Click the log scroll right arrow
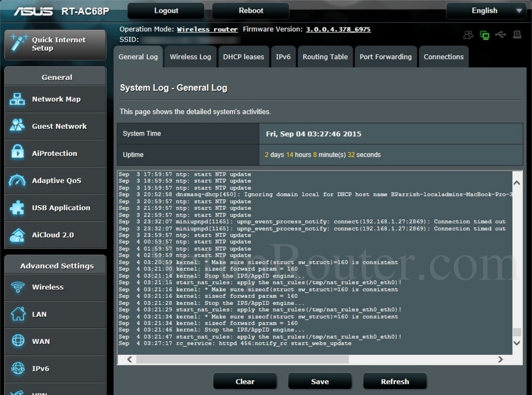 (x=500, y=359)
